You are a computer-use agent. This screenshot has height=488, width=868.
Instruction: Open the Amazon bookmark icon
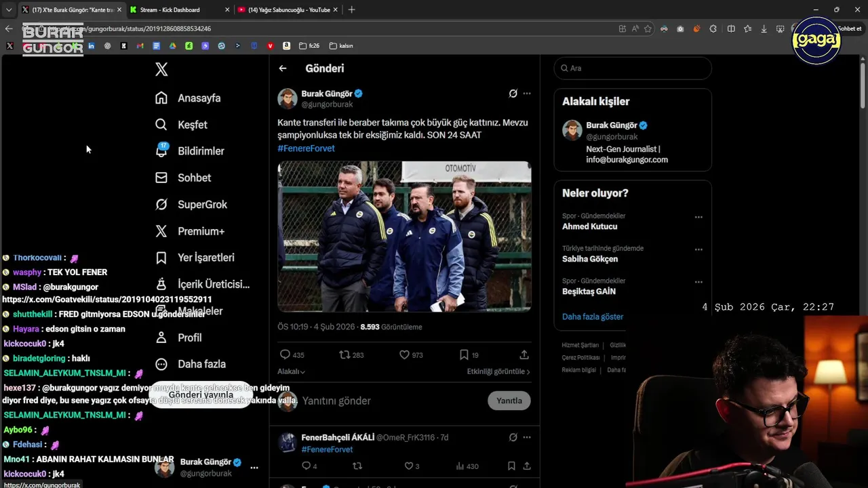click(x=286, y=46)
